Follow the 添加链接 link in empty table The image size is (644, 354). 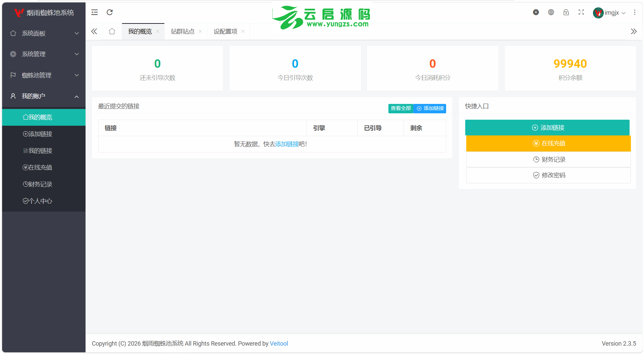[x=287, y=144]
